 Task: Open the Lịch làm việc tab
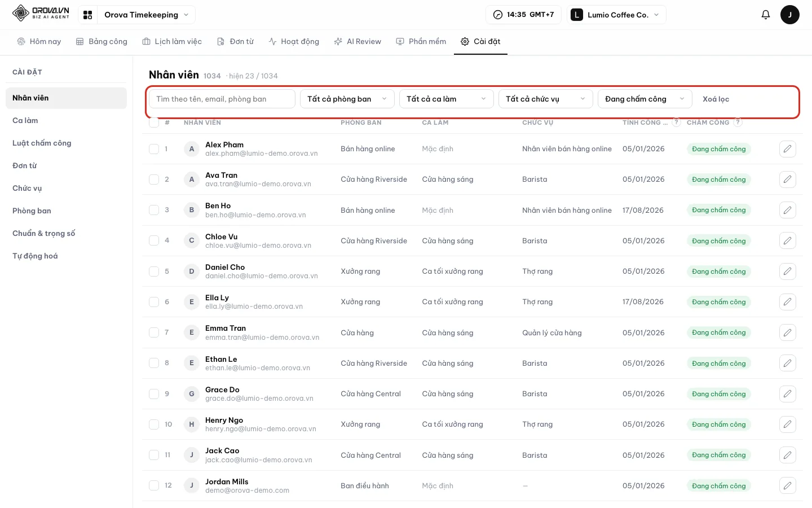pos(172,41)
